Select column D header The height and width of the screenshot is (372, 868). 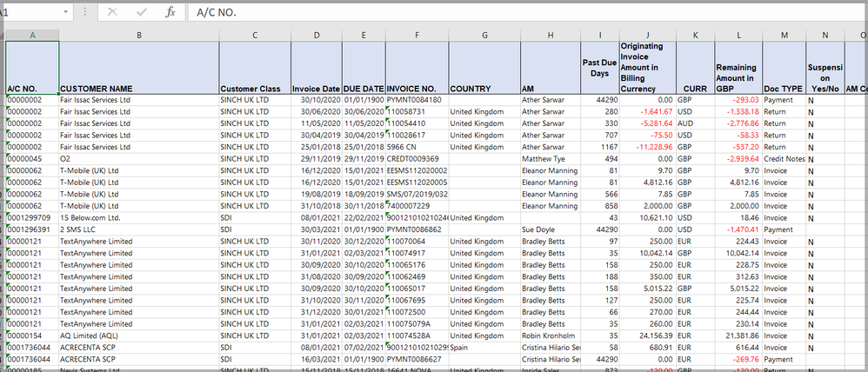click(x=316, y=36)
